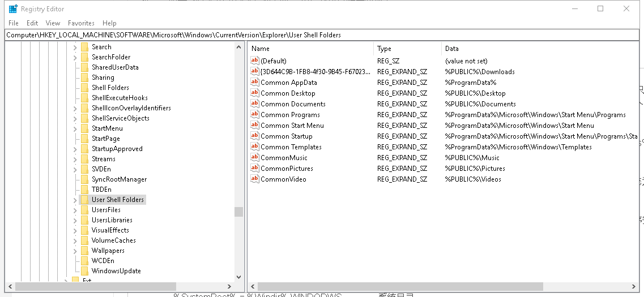Click the values pane horizontal scrollbar thumb
644x297 pixels.
[400, 286]
